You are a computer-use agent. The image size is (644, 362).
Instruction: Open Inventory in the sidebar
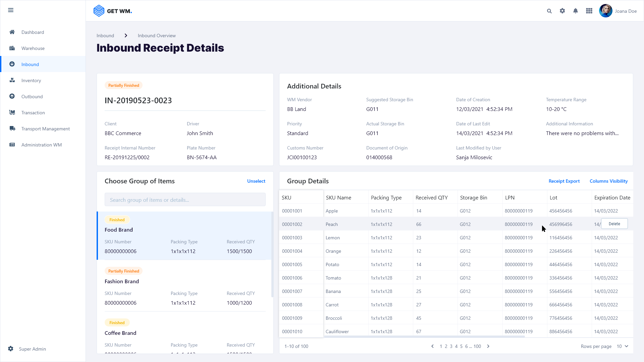pyautogui.click(x=31, y=80)
